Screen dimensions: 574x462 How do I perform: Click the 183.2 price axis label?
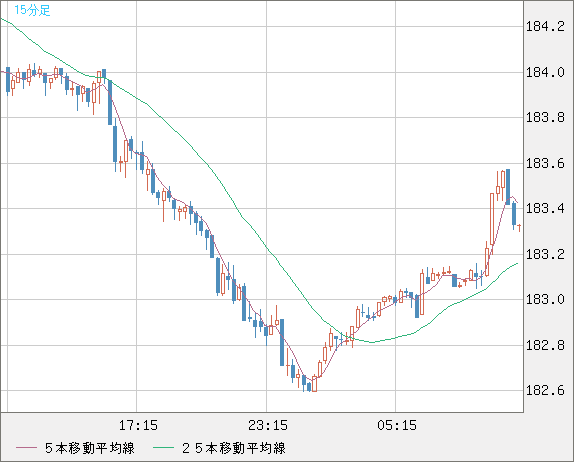545,254
